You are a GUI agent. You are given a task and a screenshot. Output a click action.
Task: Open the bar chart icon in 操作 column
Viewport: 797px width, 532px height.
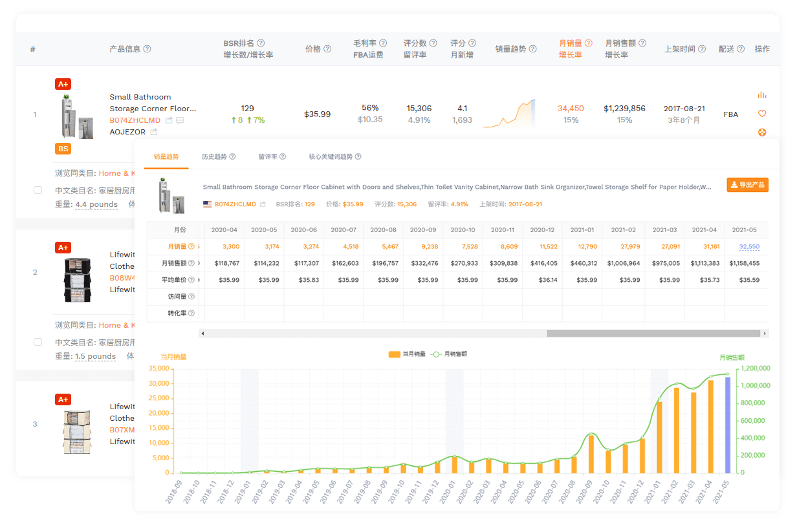[x=761, y=95]
